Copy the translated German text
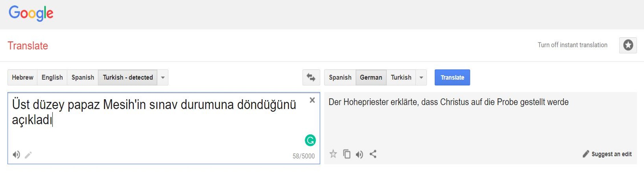The width and height of the screenshot is (644, 178). pyautogui.click(x=347, y=154)
